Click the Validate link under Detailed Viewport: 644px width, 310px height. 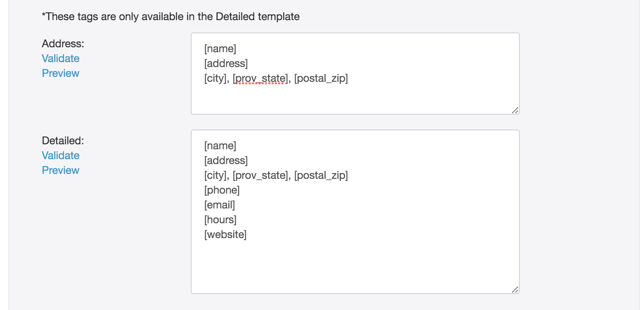pos(60,155)
